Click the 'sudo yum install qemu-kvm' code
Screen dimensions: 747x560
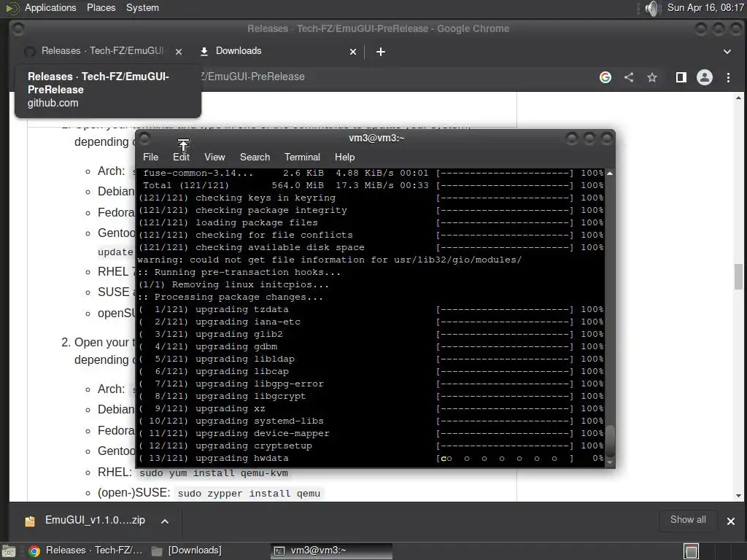tap(214, 472)
